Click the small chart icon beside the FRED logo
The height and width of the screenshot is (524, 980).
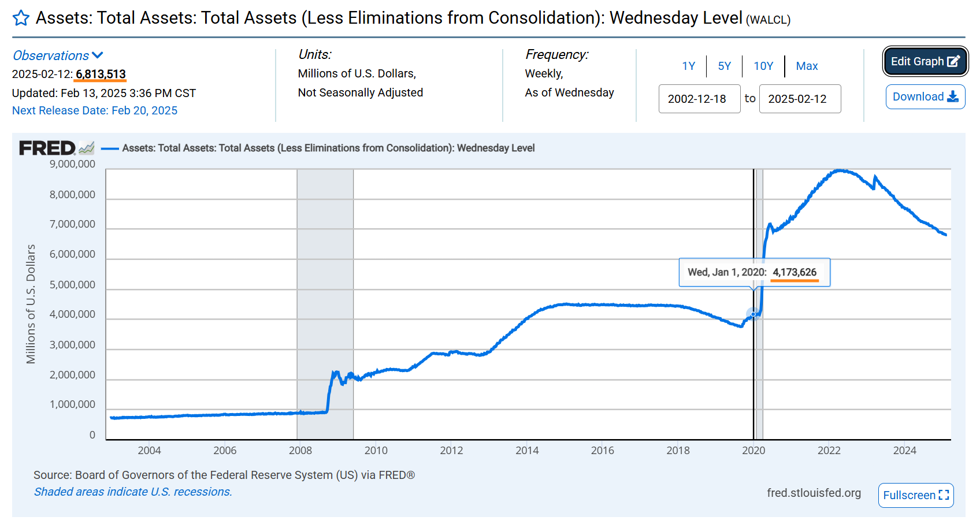pyautogui.click(x=87, y=148)
